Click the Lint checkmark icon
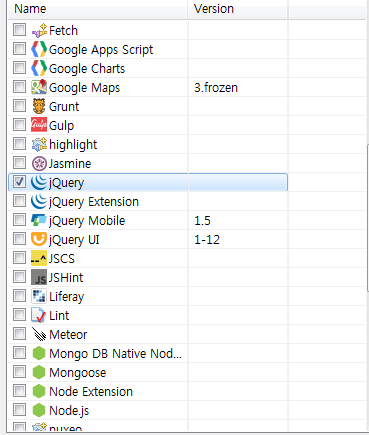The height and width of the screenshot is (435, 369). point(38,315)
